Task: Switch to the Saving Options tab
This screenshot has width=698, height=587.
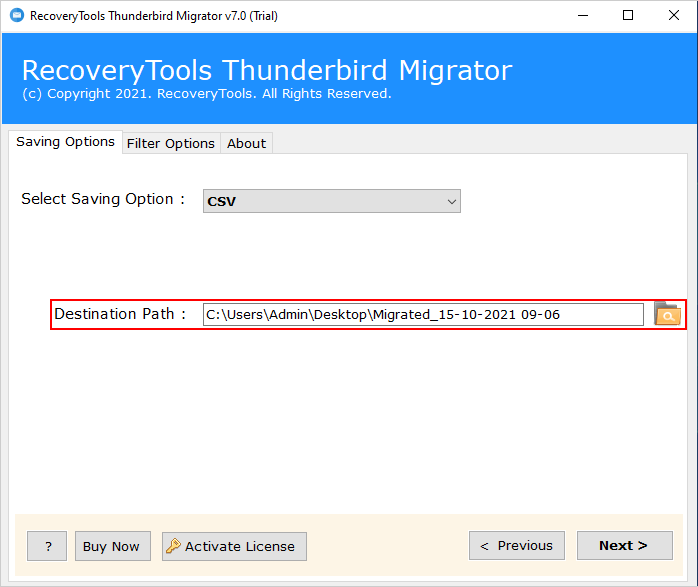Action: pyautogui.click(x=65, y=142)
